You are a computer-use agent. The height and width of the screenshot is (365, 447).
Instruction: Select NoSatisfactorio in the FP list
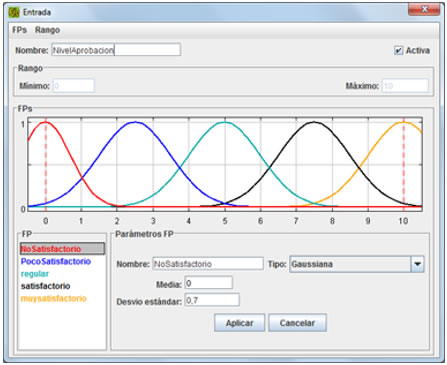click(x=62, y=249)
